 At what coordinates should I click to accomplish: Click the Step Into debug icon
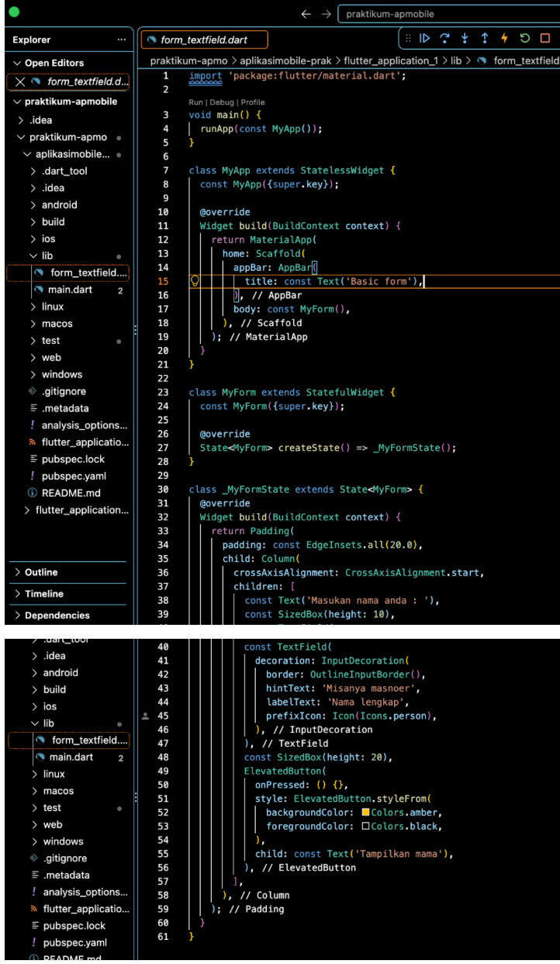point(465,38)
